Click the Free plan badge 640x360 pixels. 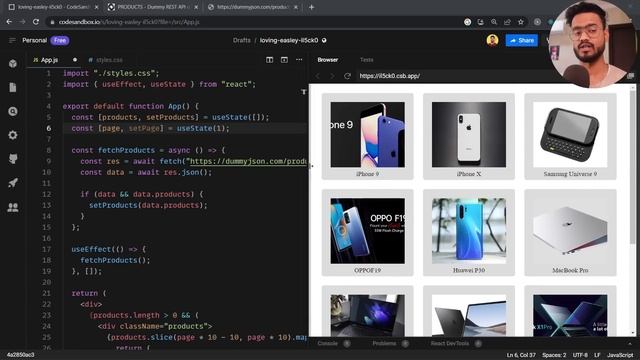click(60, 40)
